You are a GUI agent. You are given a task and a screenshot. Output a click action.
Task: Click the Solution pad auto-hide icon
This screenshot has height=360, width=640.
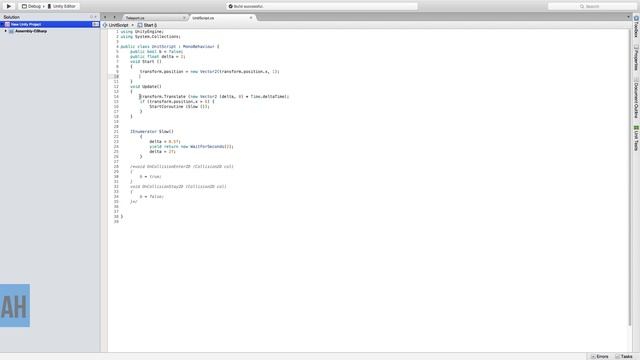[x=91, y=17]
